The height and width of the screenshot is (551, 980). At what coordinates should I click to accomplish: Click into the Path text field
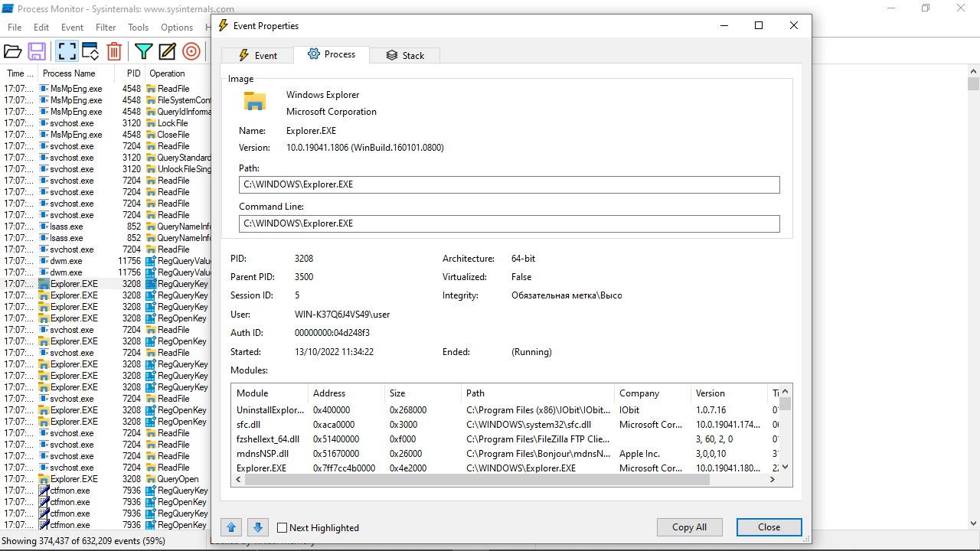pyautogui.click(x=509, y=184)
